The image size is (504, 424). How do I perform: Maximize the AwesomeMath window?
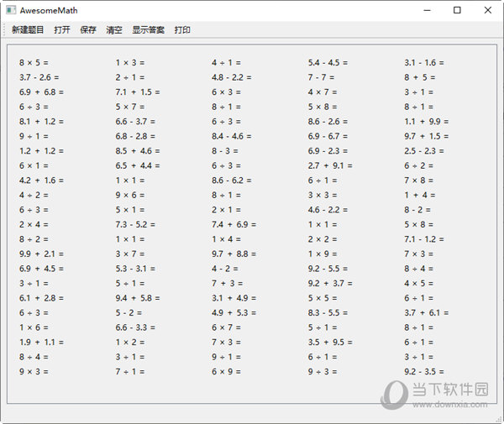[457, 10]
